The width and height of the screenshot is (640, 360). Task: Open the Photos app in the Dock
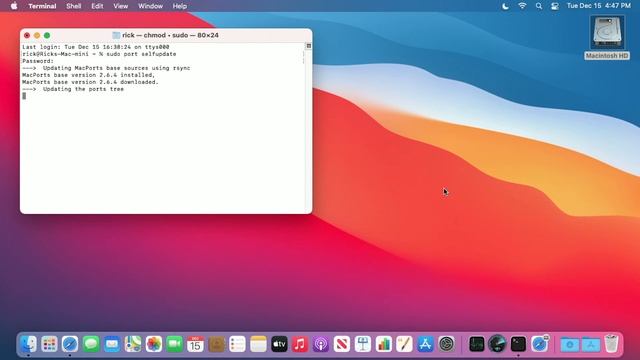(154, 344)
